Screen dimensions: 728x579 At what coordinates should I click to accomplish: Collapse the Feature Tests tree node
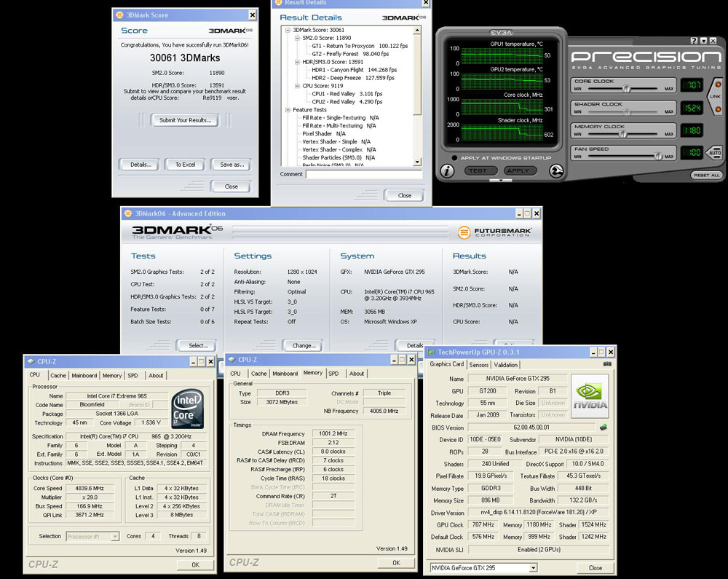click(288, 110)
